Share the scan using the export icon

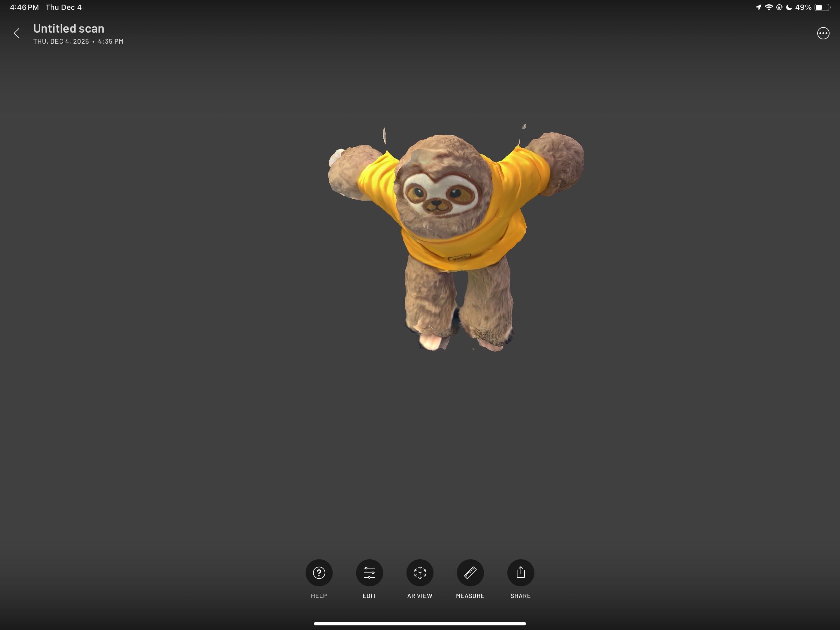(521, 572)
